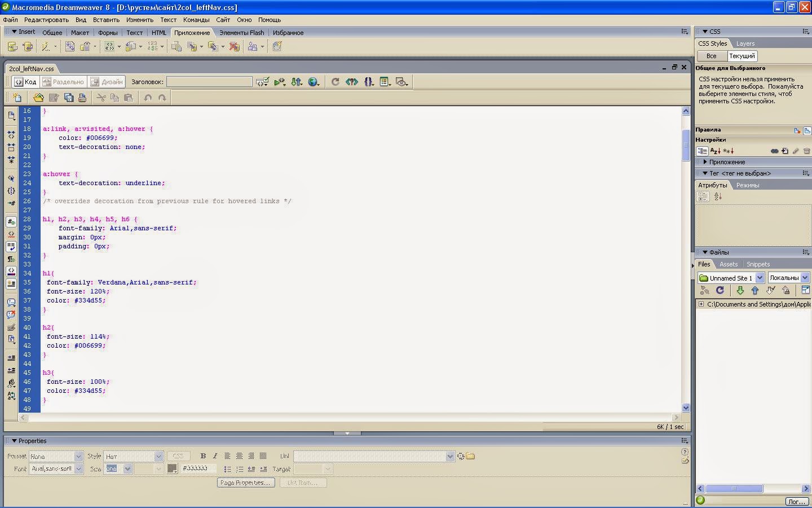Open the Редактировать menu
Viewport: 812px width, 508px height.
click(46, 20)
